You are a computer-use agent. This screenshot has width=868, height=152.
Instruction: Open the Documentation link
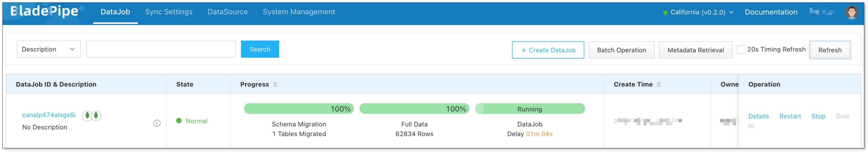coord(771,12)
